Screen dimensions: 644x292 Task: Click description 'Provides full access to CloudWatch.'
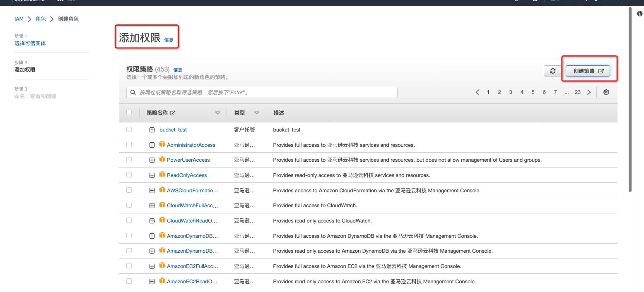coord(315,206)
